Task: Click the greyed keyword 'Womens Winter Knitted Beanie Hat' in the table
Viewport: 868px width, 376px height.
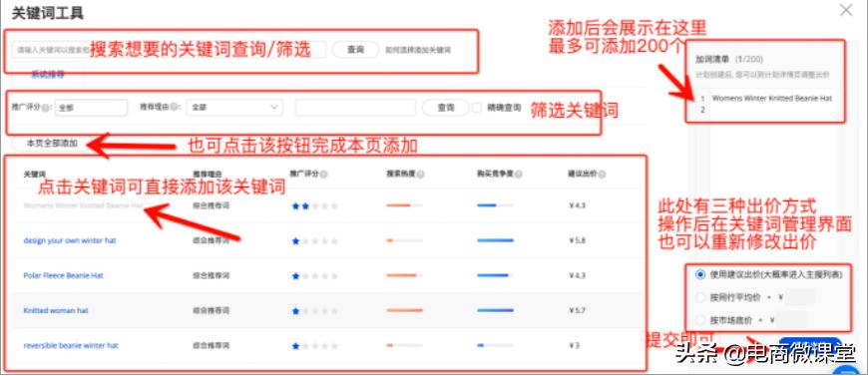Action: [83, 205]
